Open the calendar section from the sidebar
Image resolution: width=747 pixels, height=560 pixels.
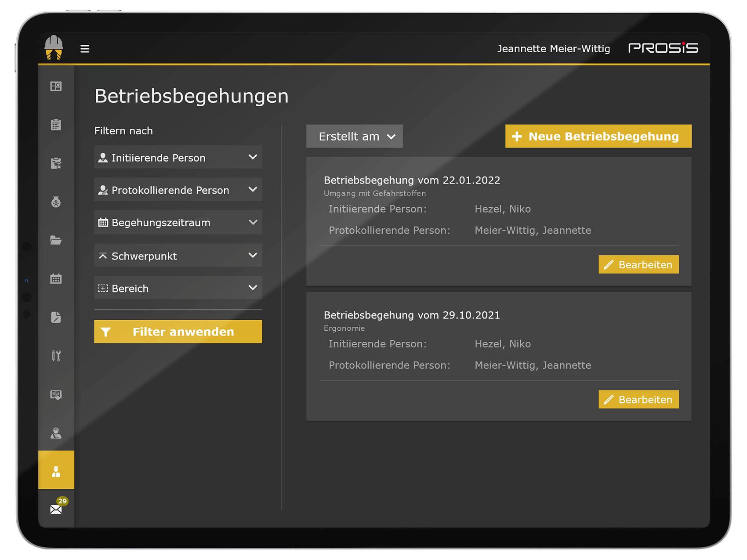tap(56, 278)
